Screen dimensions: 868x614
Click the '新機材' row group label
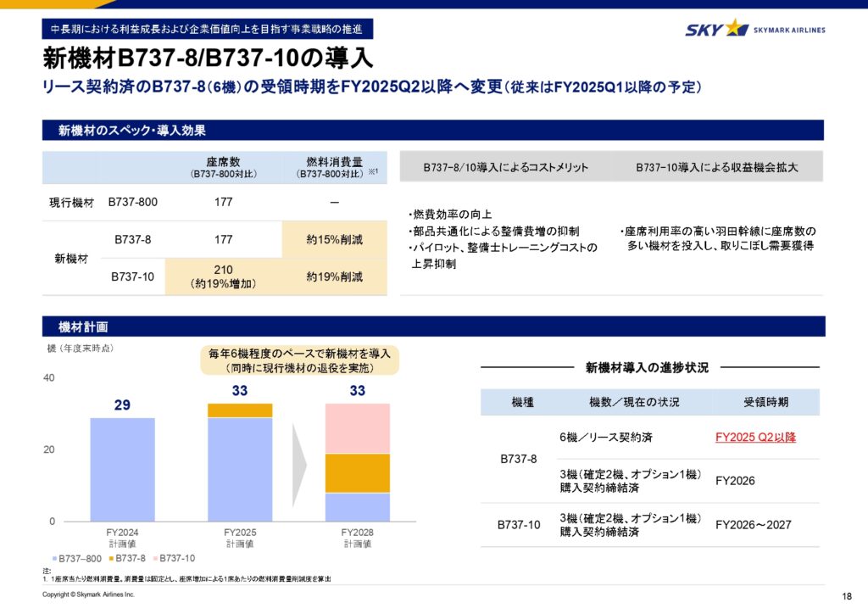pos(71,259)
